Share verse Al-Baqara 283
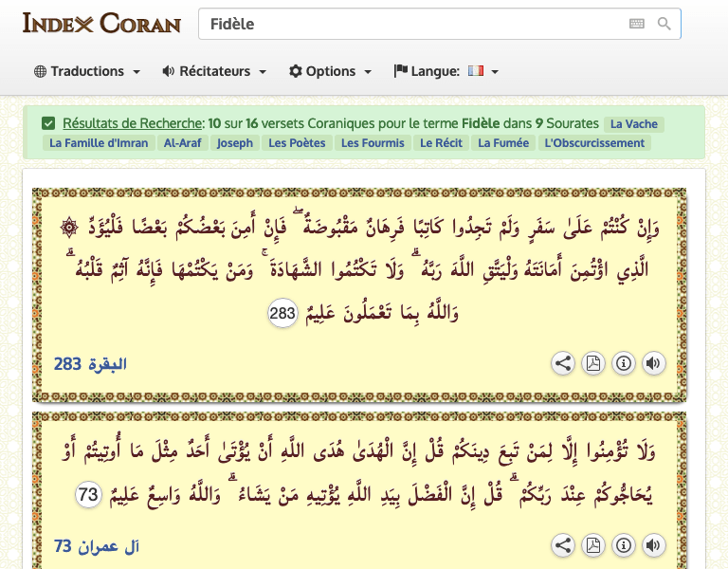Viewport: 728px width, 569px height. click(563, 363)
